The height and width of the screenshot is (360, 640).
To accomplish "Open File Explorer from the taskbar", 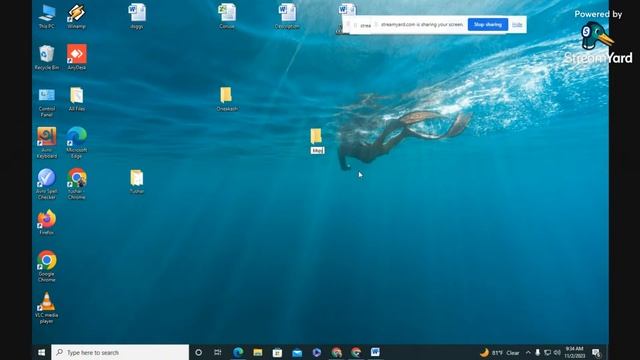I will tap(258, 352).
